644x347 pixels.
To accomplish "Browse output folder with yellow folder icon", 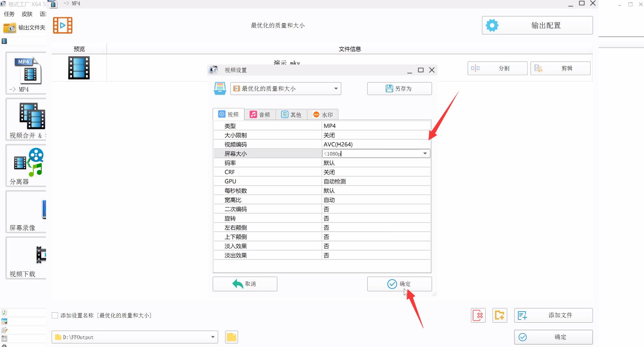I will (232, 337).
